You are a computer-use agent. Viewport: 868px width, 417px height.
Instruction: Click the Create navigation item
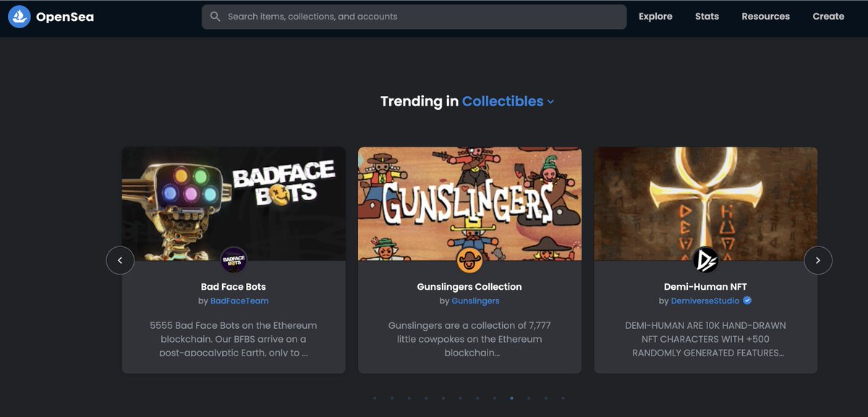828,16
